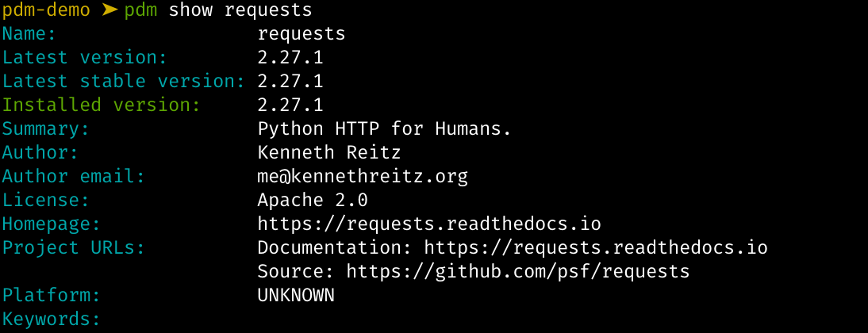868x333 pixels.
Task: Click the email address me@kennethreitz.org
Action: 363,176
